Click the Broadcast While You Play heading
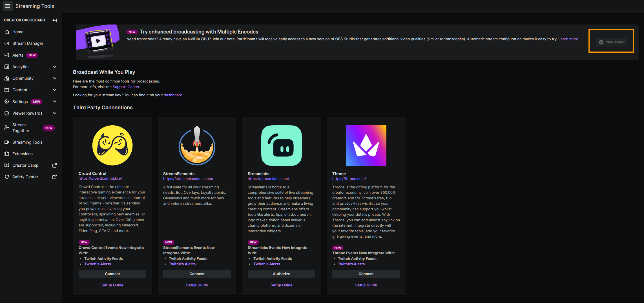Screen dimensions: 644x303 point(104,72)
